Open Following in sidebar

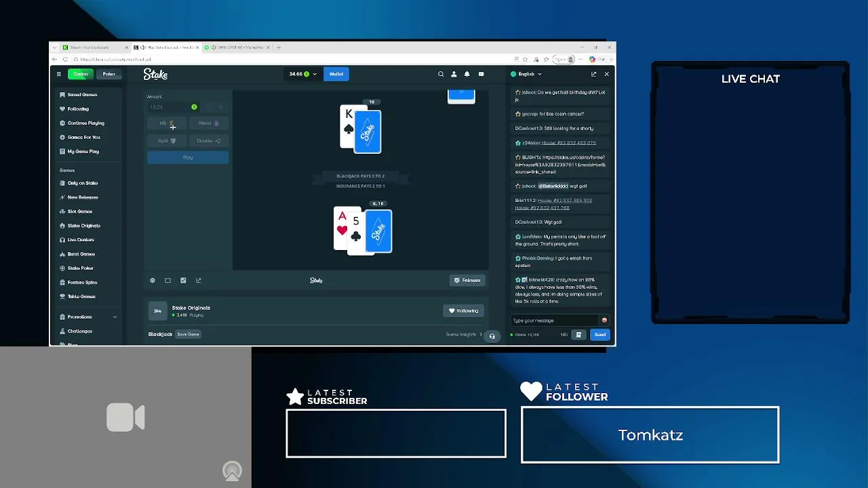click(78, 109)
